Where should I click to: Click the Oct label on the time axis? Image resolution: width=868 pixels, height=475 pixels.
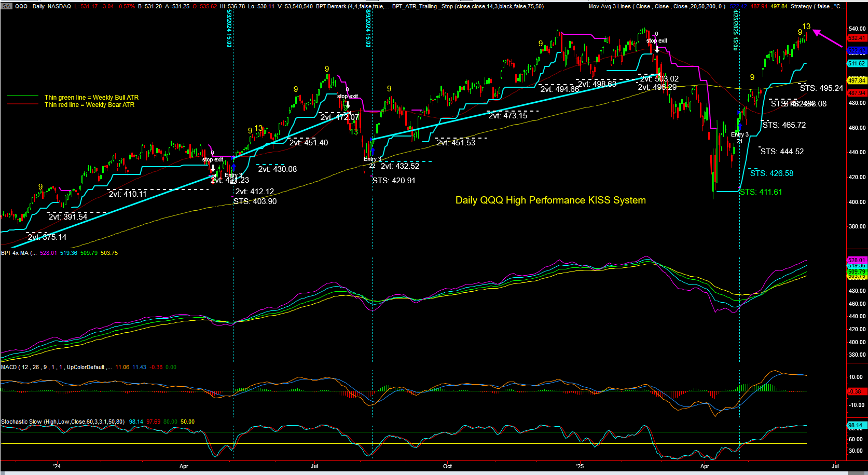click(447, 466)
